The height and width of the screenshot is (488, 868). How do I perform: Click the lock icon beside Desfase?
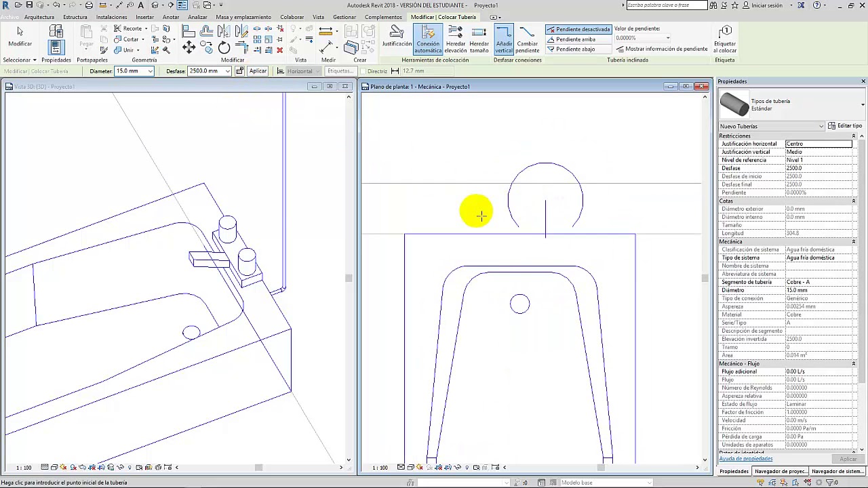239,71
